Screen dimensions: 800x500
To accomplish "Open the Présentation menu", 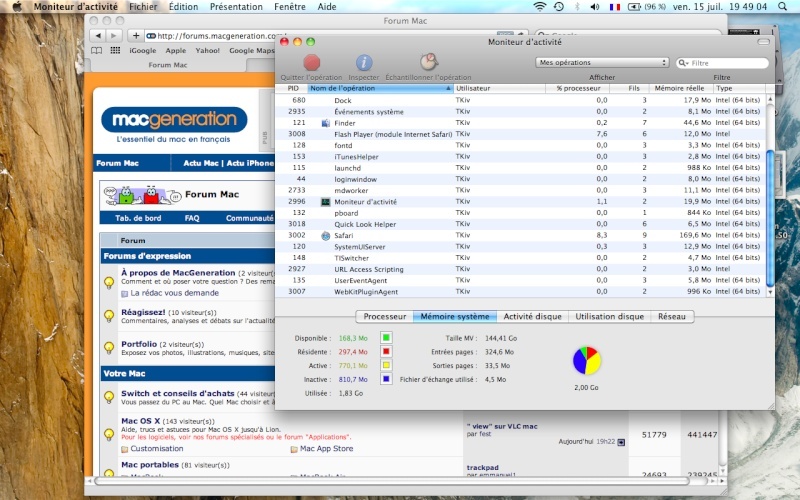I will pos(236,7).
